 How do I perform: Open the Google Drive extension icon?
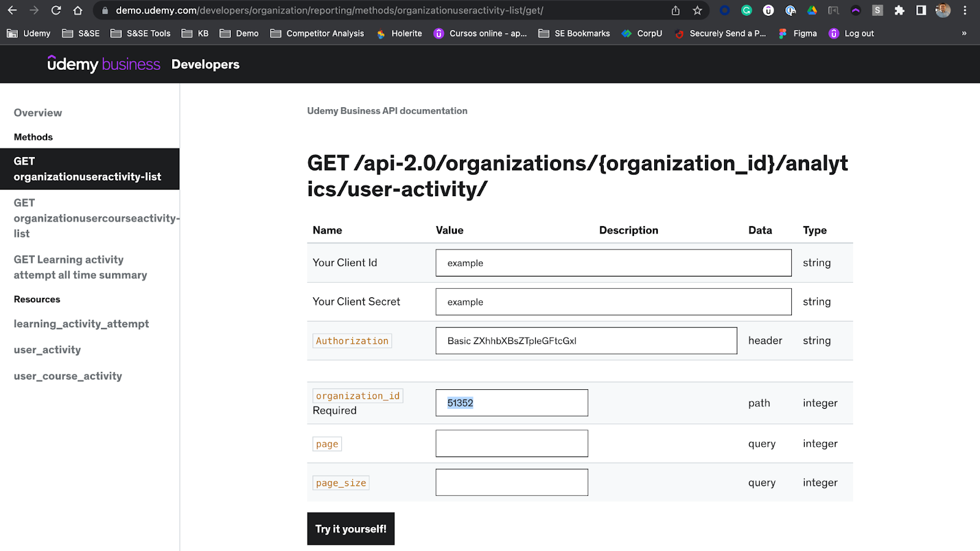pyautogui.click(x=812, y=10)
